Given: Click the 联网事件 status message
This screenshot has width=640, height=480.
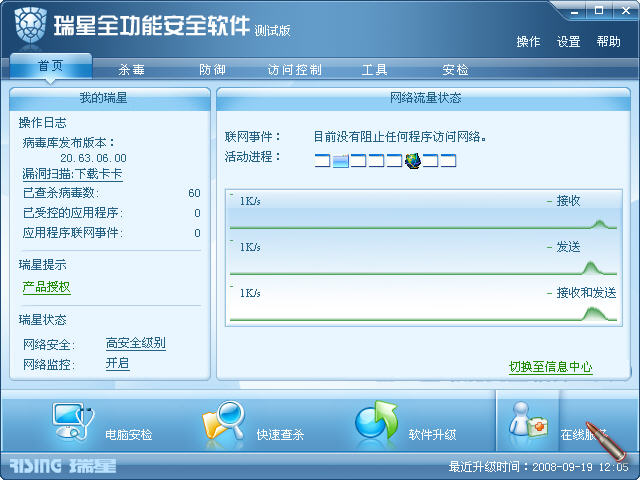Looking at the screenshot, I should [400, 137].
